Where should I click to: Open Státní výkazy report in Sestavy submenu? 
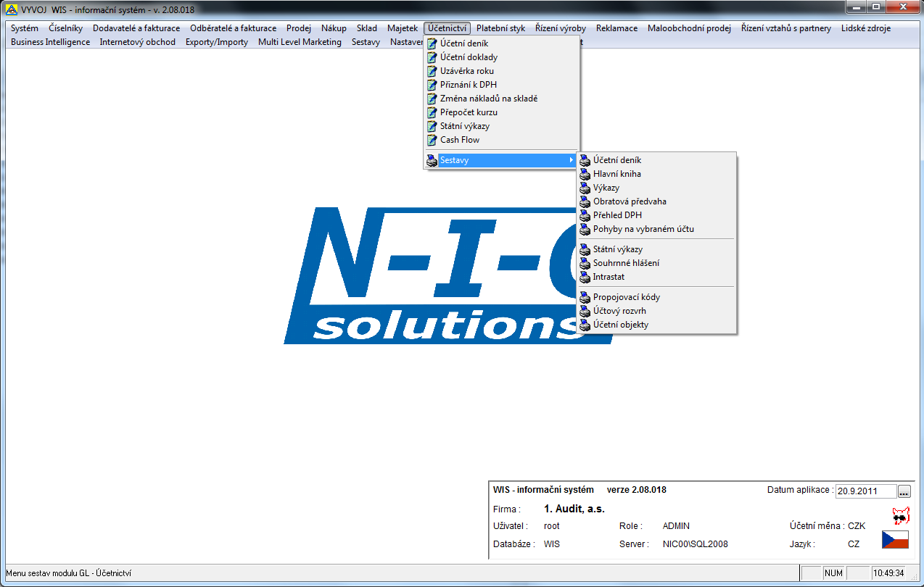point(656,249)
